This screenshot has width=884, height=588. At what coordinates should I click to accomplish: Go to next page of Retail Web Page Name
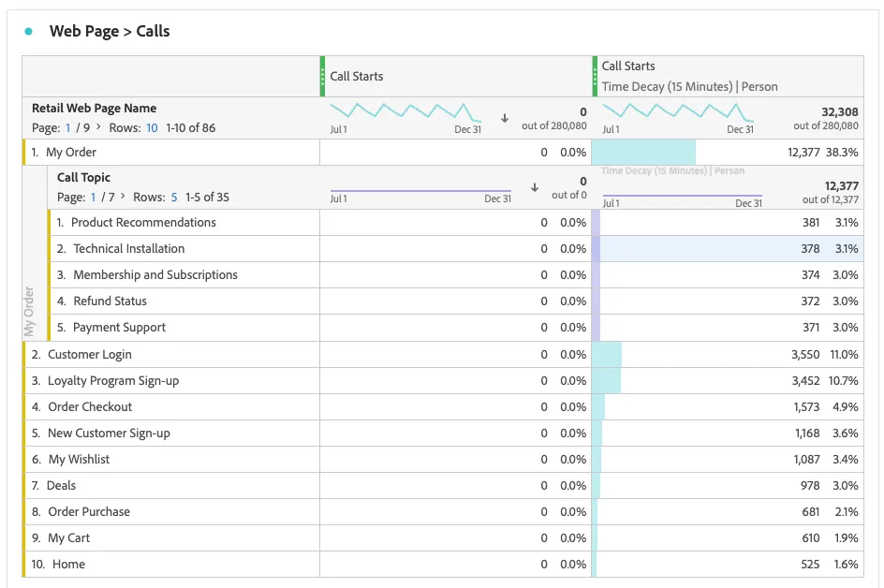point(98,126)
